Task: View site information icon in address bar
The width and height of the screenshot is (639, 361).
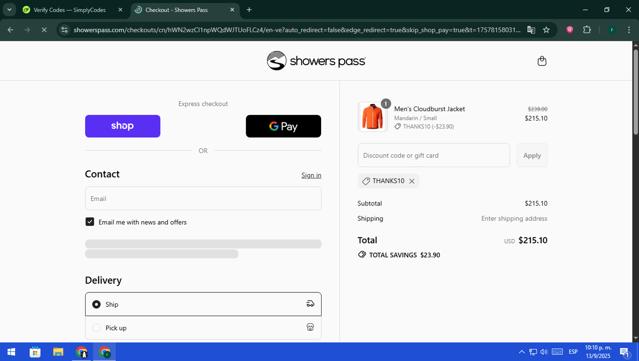Action: [x=64, y=30]
